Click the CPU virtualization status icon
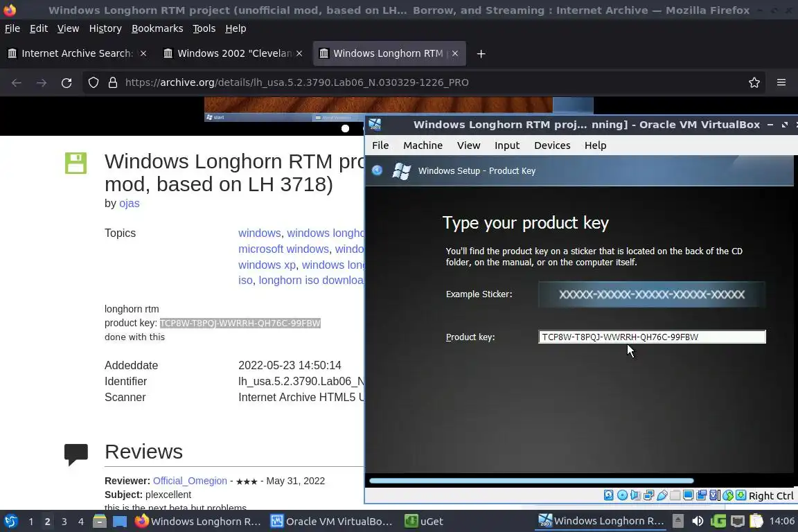The height and width of the screenshot is (532, 798). 715,495
